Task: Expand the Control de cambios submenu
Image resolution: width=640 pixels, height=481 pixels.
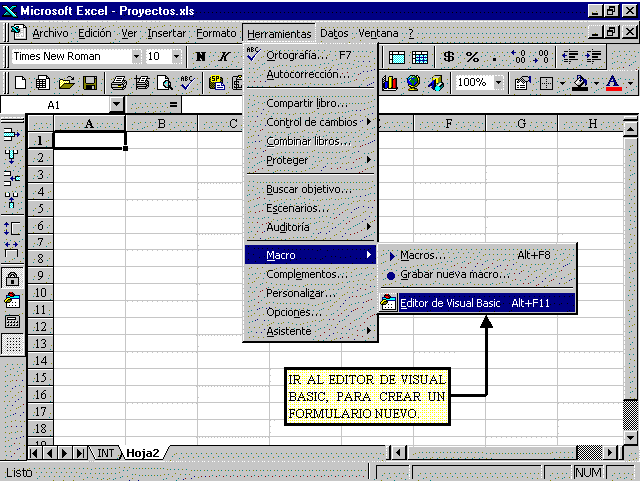Action: [x=311, y=122]
